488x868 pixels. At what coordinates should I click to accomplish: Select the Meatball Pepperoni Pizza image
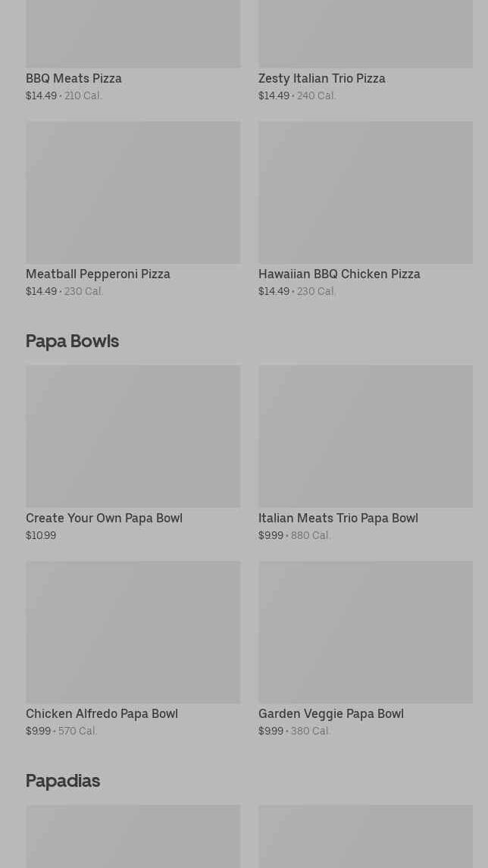click(x=133, y=193)
